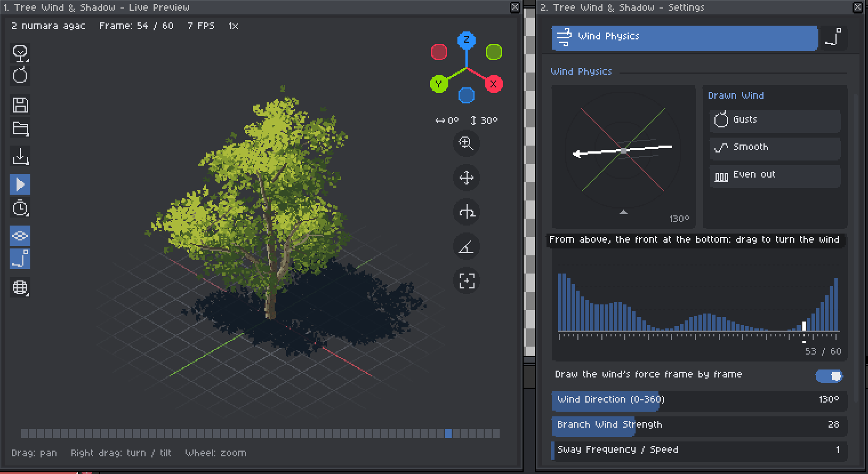Click the save floppy disk icon
This screenshot has height=474, width=868.
pyautogui.click(x=21, y=105)
